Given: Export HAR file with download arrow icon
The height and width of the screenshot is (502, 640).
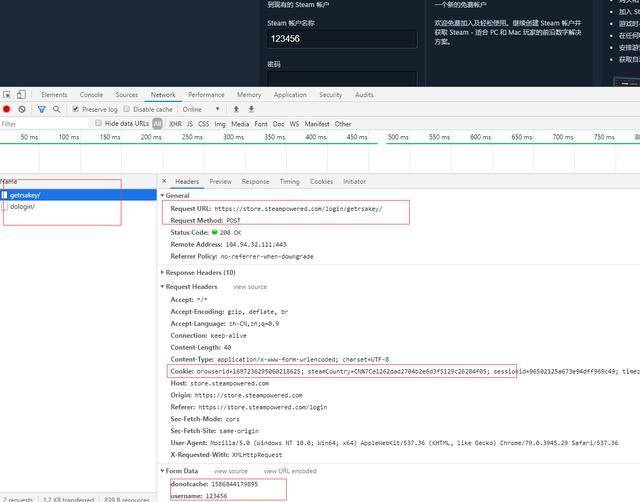Looking at the screenshot, I should (x=251, y=109).
